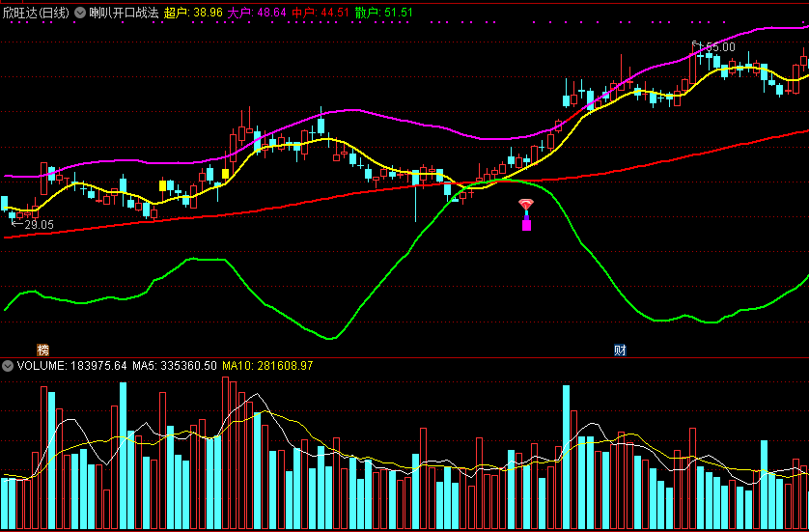This screenshot has width=809, height=532.
Task: Click the 大户: 48.64 value
Action: 257,13
